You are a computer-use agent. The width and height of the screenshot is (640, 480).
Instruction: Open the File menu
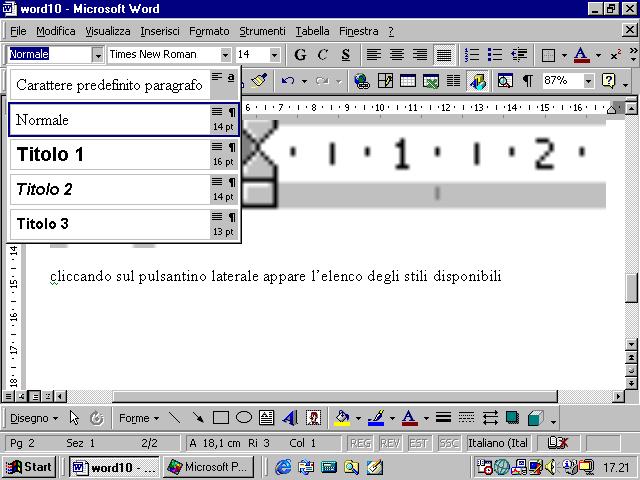[x=18, y=31]
